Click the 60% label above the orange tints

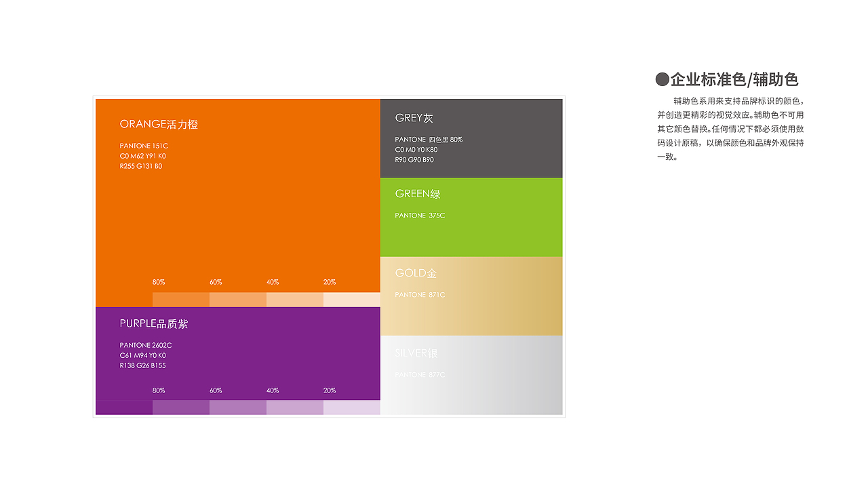216,282
